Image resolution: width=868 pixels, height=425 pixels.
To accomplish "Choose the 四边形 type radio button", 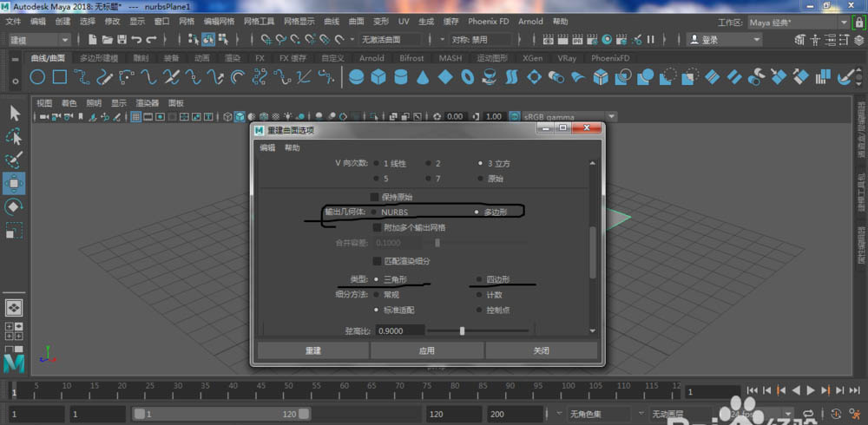I will pyautogui.click(x=479, y=279).
